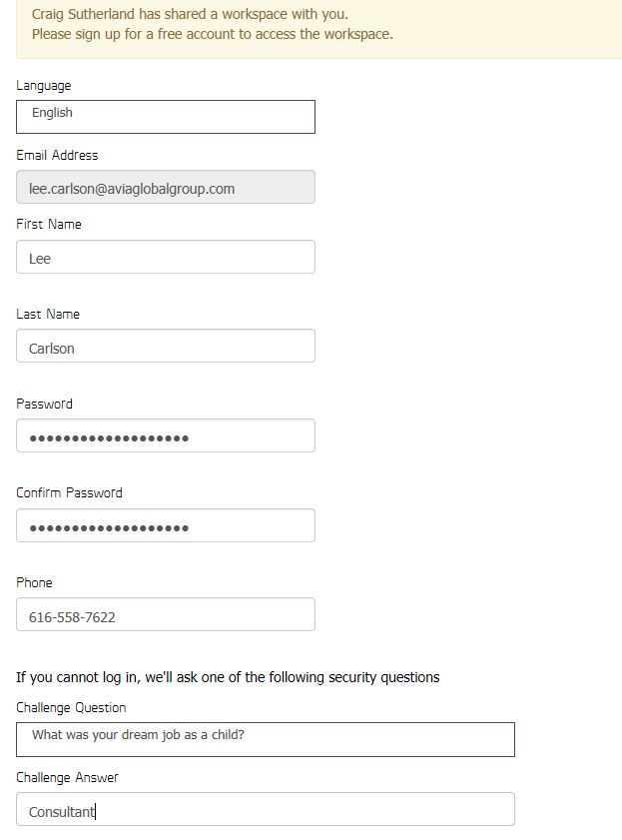The image size is (622, 840).
Task: Focus the Confirm Password input field
Action: click(166, 526)
